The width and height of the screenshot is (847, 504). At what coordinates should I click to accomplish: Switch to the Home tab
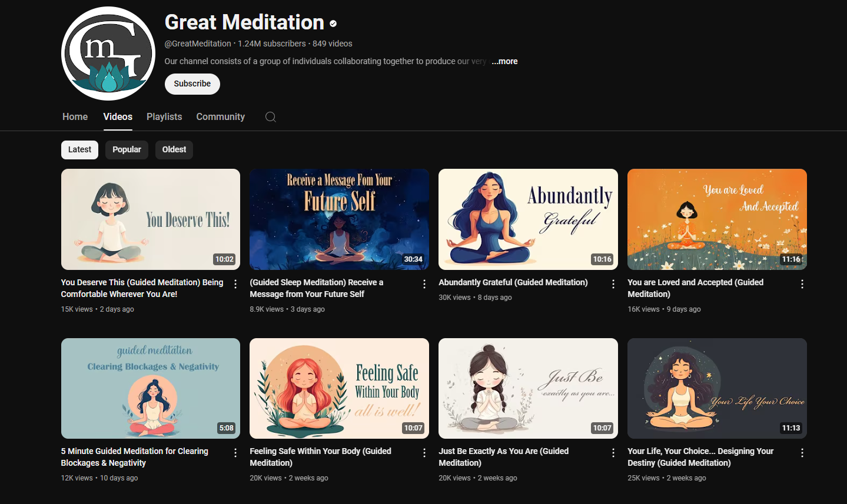75,116
